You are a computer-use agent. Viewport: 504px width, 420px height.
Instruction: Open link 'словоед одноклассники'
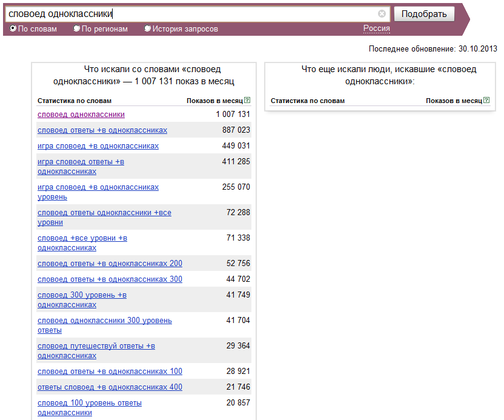[x=81, y=115]
